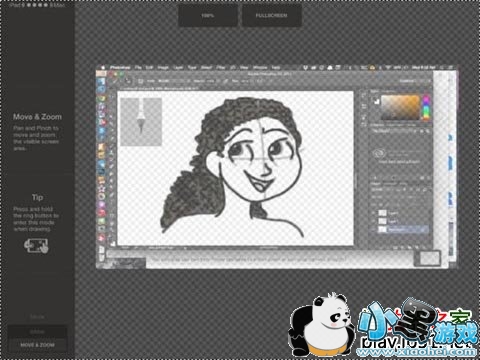Open the Layer menu in Photoshop
Screen dimensions: 480x360
[178, 68]
